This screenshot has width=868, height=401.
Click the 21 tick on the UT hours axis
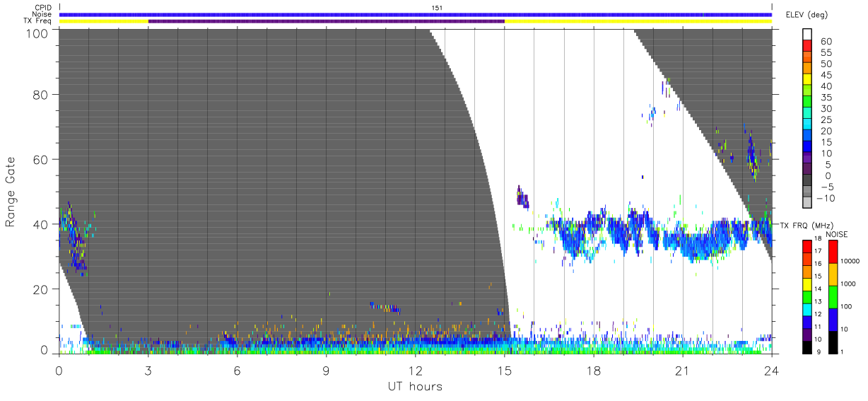(x=683, y=371)
